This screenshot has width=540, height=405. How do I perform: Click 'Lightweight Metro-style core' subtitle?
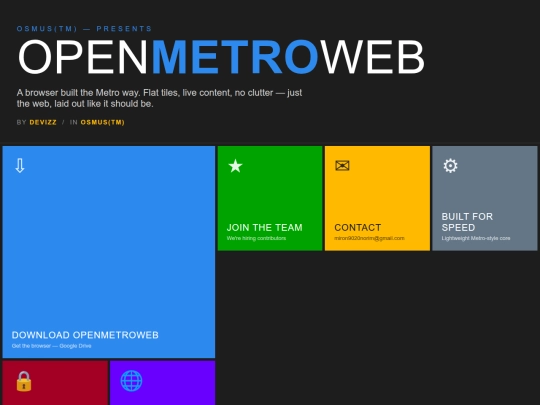pos(476,238)
